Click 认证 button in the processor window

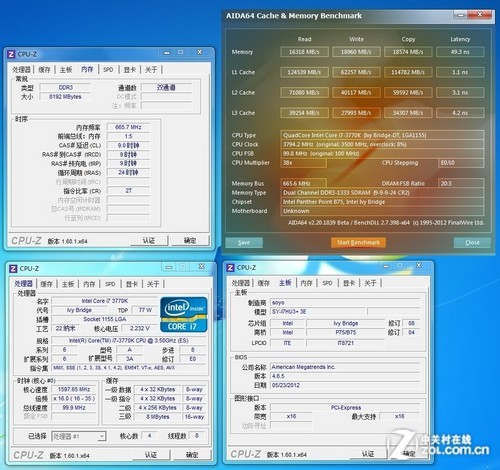click(x=151, y=455)
